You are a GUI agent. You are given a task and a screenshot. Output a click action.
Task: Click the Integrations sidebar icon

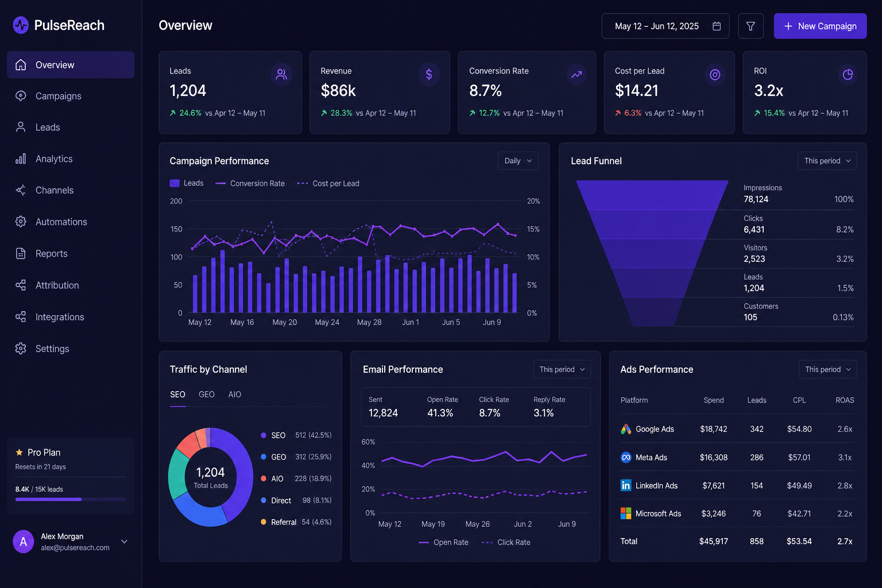(21, 317)
